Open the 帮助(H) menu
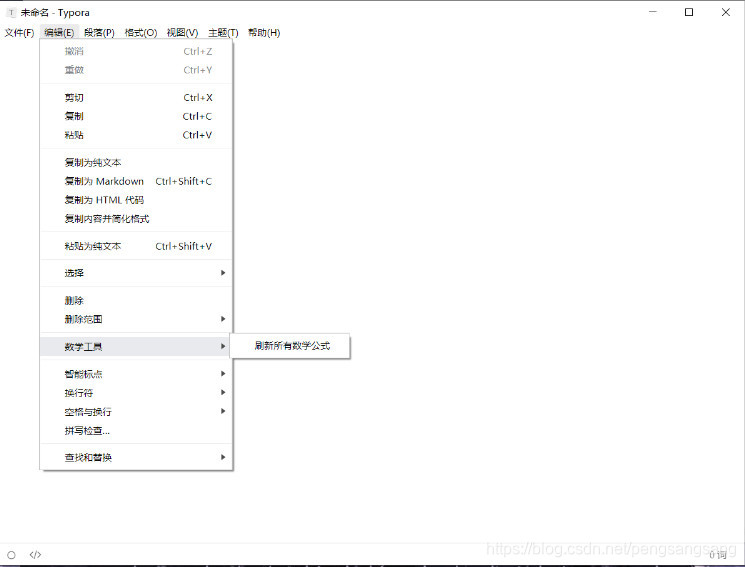The height and width of the screenshot is (567, 745). click(264, 33)
